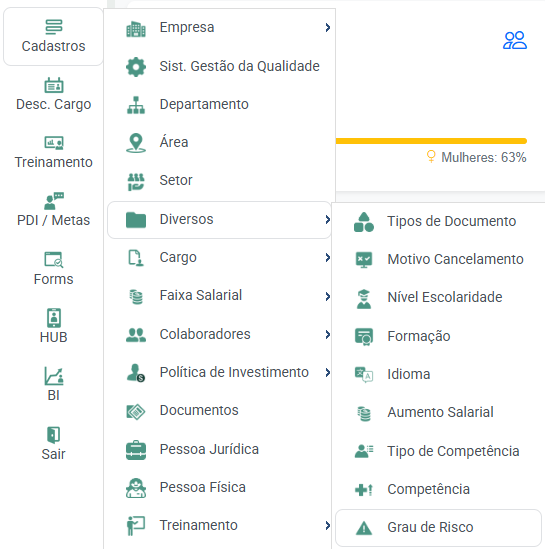Expand the Cargo submenu chevron

click(x=327, y=258)
